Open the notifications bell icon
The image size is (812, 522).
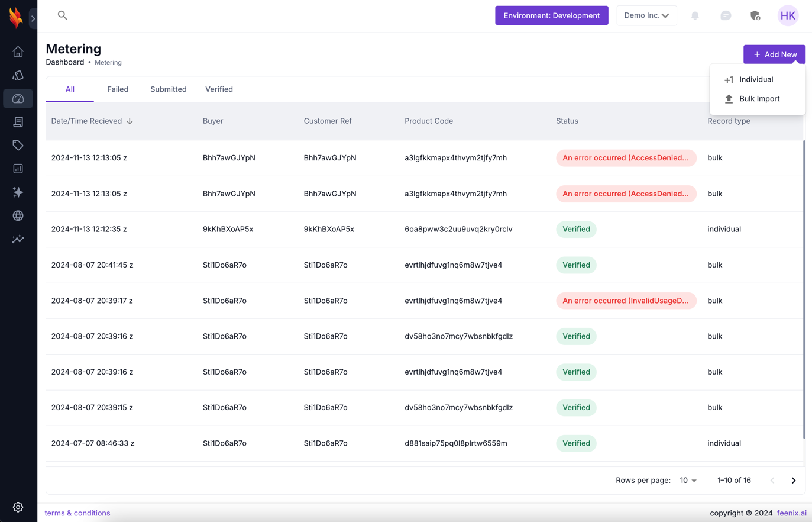coord(695,16)
